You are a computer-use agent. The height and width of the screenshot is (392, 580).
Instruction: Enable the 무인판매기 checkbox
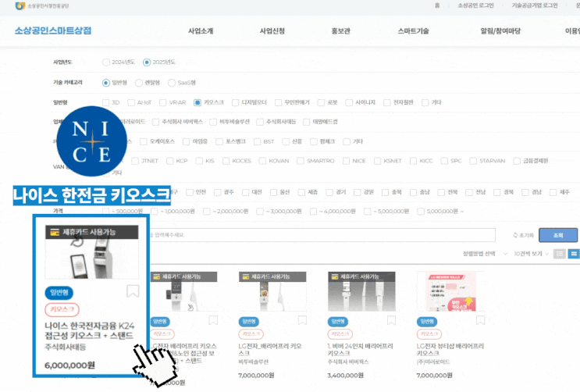278,102
